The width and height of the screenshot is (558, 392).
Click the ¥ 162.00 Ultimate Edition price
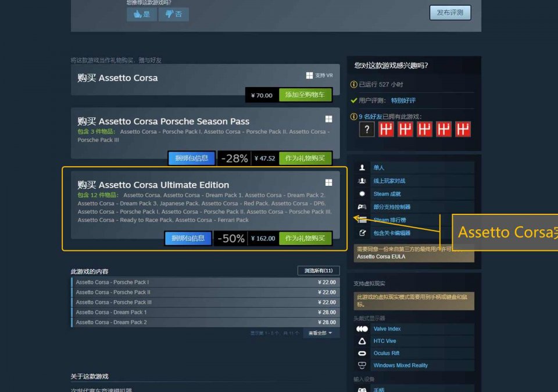[x=263, y=238]
